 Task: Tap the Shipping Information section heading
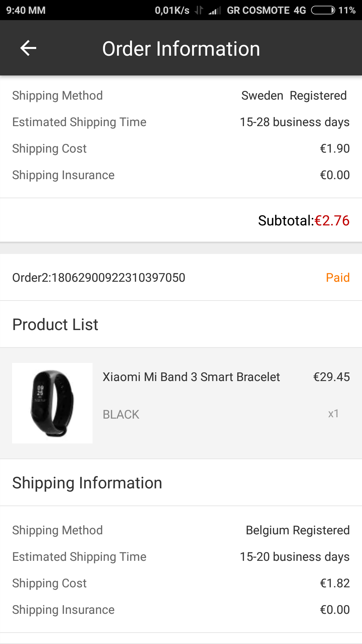87,483
